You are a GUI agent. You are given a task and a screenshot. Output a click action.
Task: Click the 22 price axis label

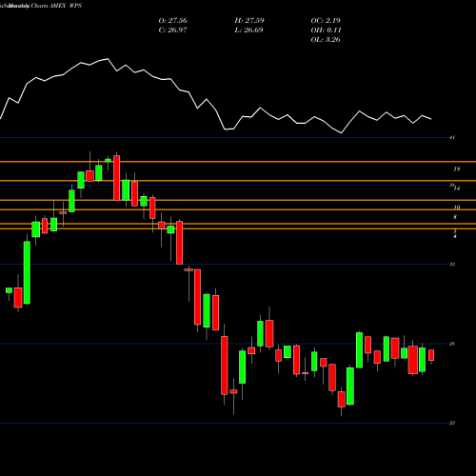pos(452,423)
